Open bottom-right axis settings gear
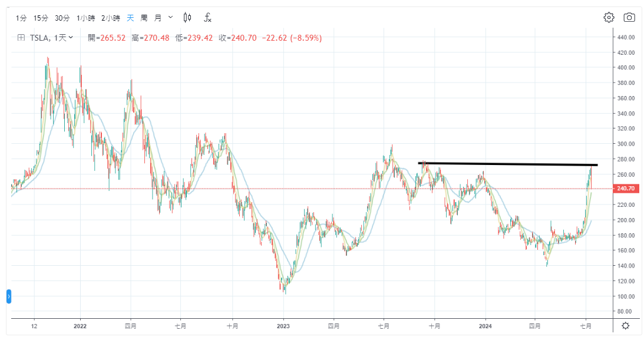The width and height of the screenshot is (644, 340). pyautogui.click(x=625, y=326)
